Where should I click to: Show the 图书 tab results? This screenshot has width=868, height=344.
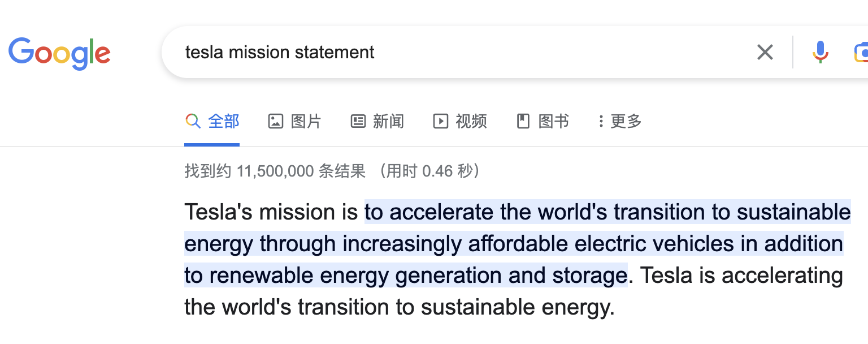click(x=554, y=121)
